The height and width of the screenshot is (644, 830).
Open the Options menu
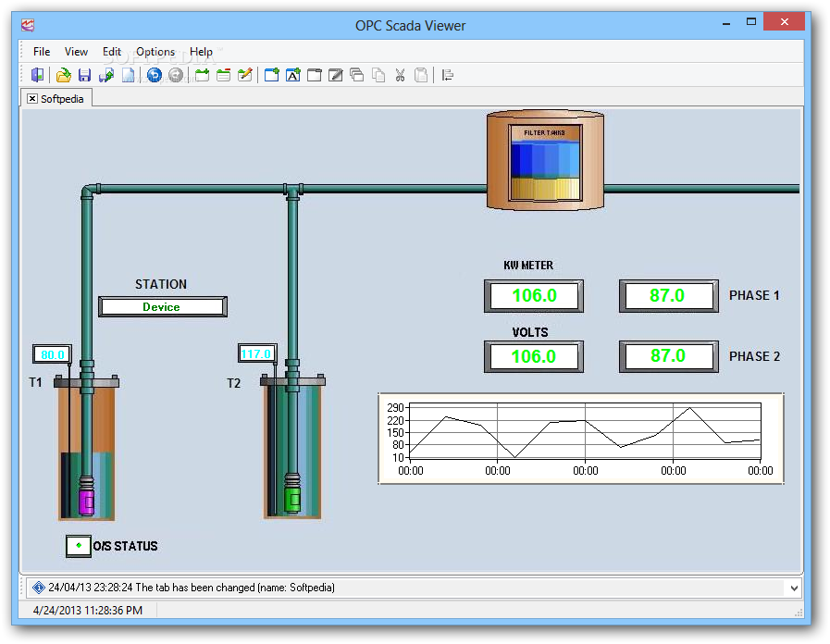pos(155,51)
